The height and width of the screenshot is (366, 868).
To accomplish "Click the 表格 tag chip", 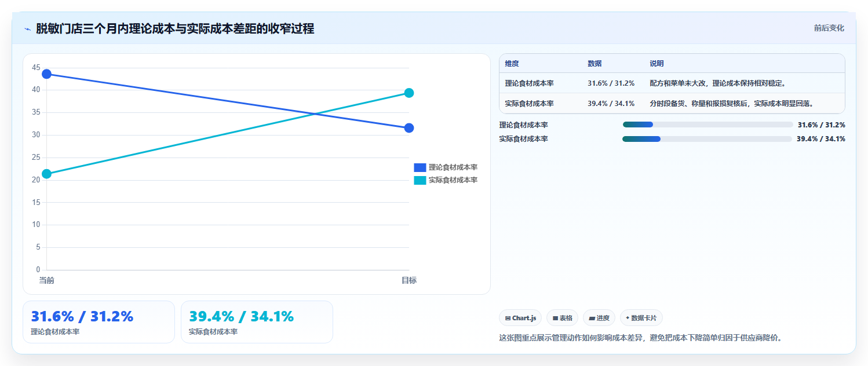I will point(562,318).
